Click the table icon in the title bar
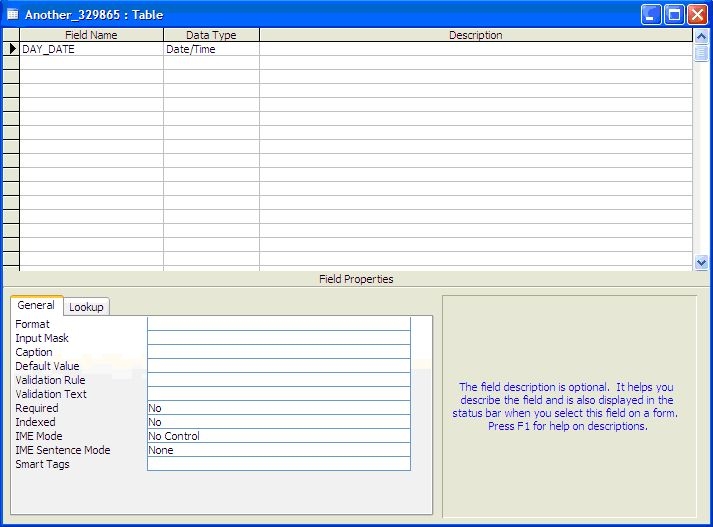This screenshot has height=527, width=713. coord(13,15)
